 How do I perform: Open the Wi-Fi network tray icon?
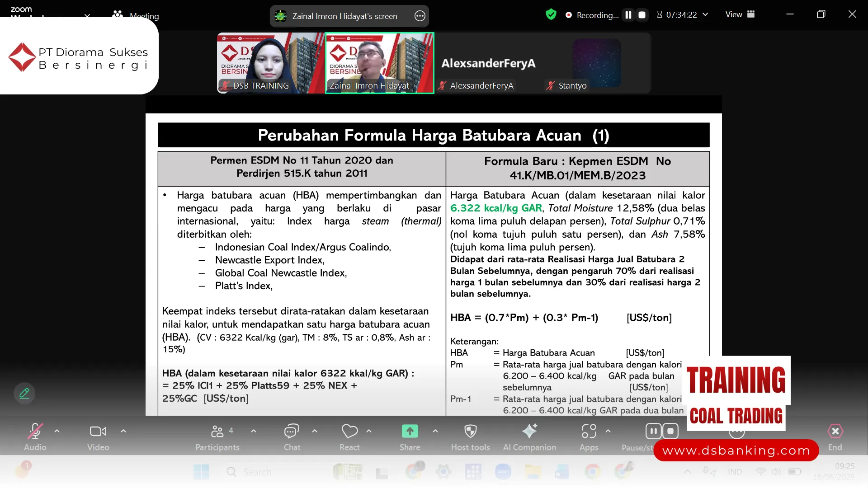coord(761,472)
